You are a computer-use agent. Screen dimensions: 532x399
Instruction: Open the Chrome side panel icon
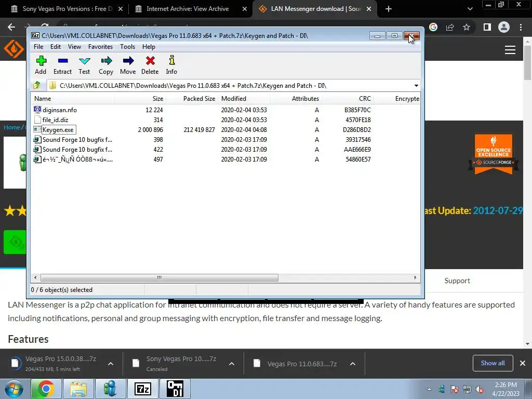click(487, 27)
